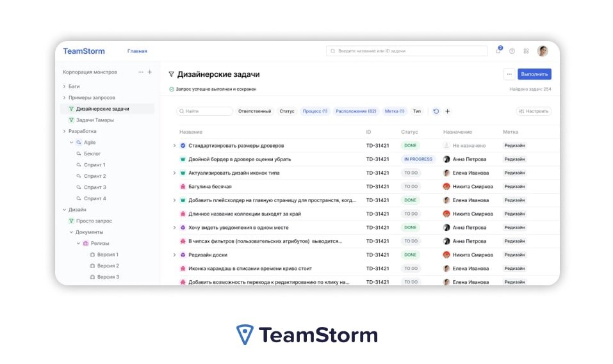613x364 pixels.
Task: Open the Тип filter chip
Action: 417,111
